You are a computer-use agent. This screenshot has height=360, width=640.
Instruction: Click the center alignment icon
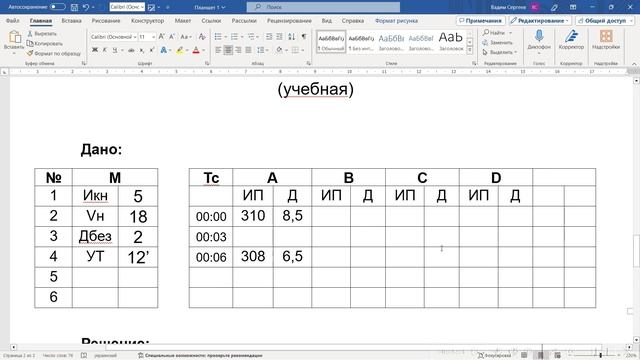pos(228,50)
